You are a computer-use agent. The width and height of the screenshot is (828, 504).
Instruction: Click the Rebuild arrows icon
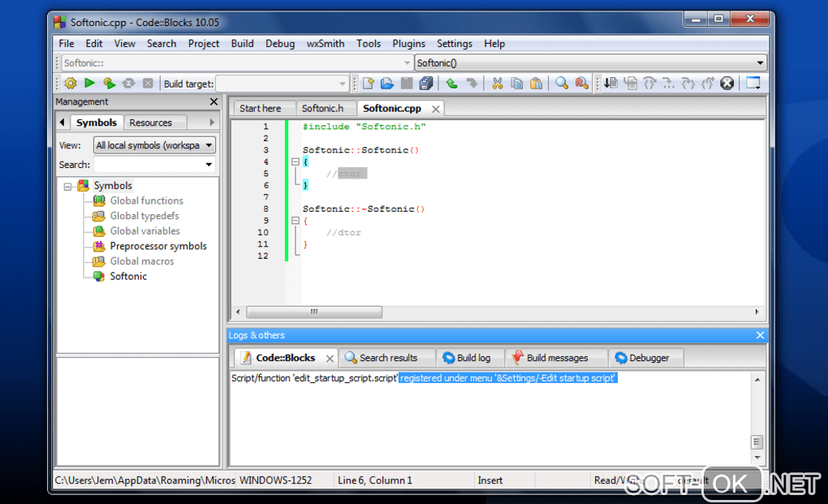128,84
